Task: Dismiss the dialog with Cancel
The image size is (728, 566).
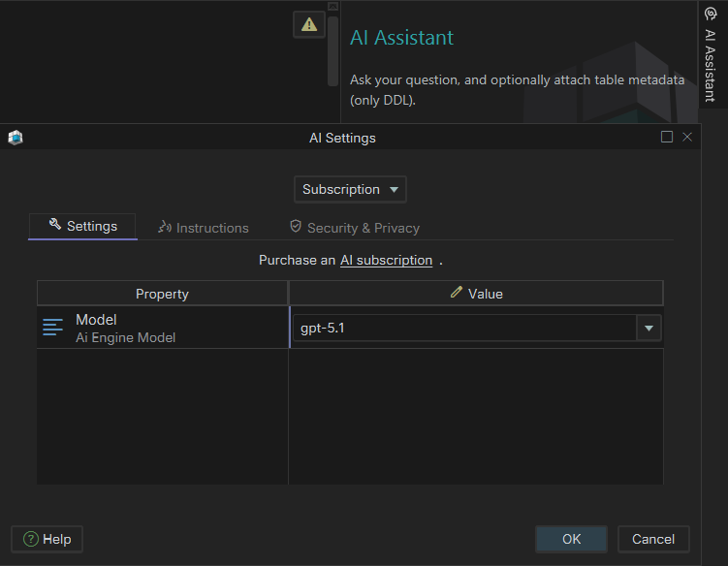Action: tap(653, 539)
